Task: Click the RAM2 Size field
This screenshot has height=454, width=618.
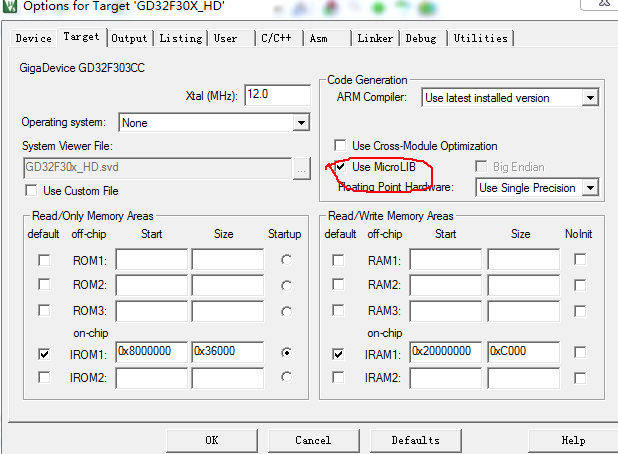Action: coord(523,285)
